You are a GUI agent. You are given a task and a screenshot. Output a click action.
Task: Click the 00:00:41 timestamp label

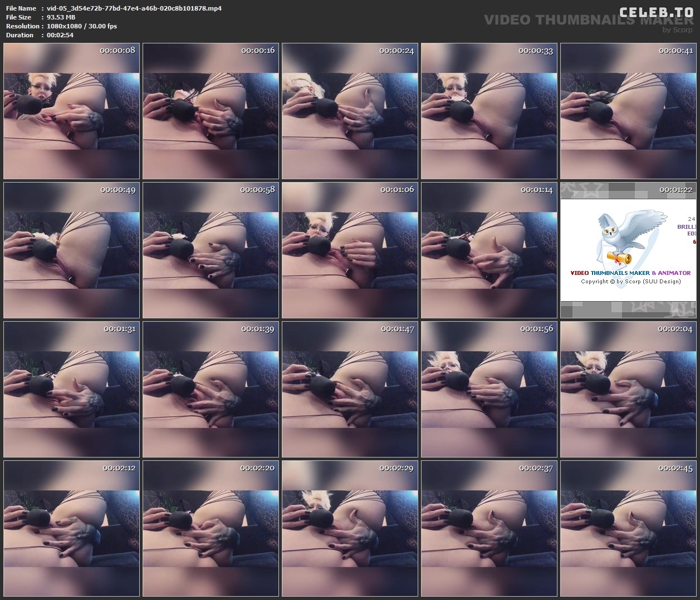coord(675,51)
